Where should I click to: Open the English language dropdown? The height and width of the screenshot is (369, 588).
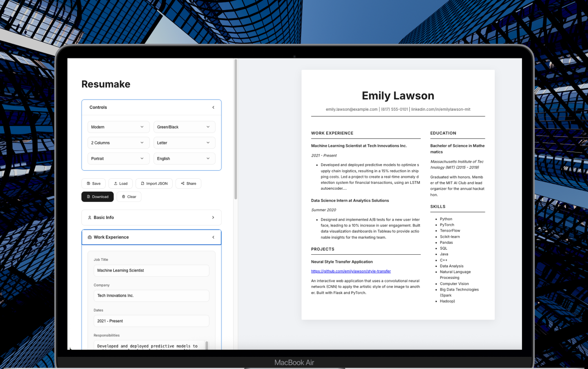pyautogui.click(x=184, y=159)
